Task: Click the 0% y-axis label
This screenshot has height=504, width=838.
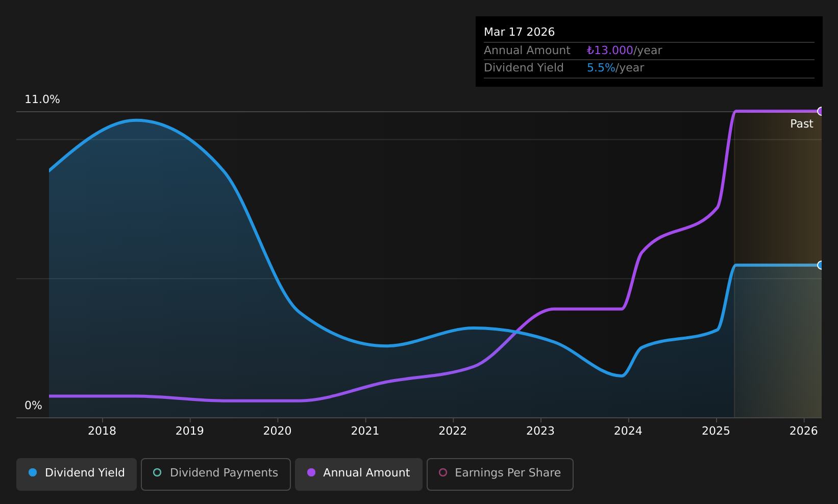Action: (x=34, y=406)
